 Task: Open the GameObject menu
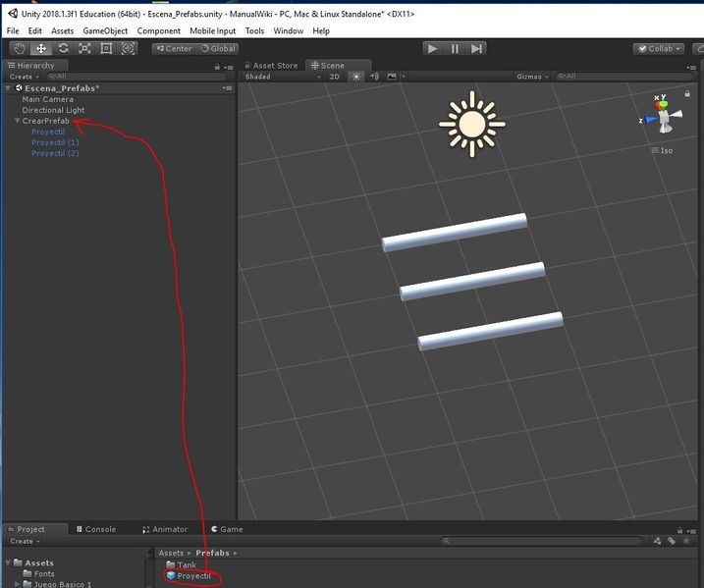point(105,30)
